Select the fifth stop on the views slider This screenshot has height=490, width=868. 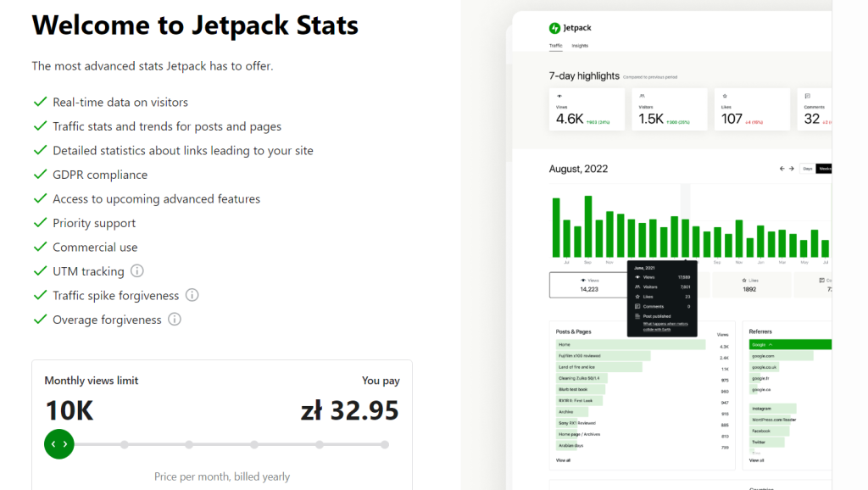[320, 444]
